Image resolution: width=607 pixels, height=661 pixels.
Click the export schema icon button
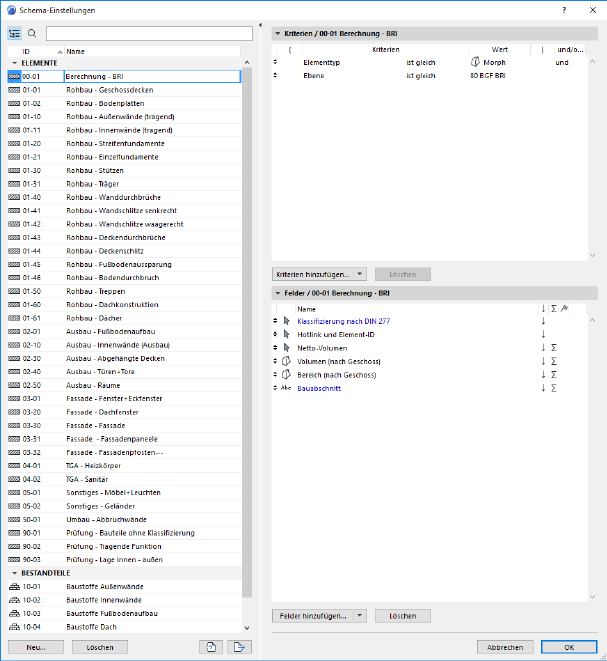[239, 647]
